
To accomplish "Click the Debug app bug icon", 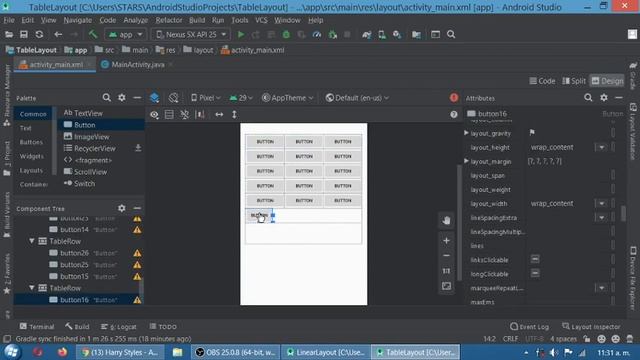I will [x=286, y=35].
